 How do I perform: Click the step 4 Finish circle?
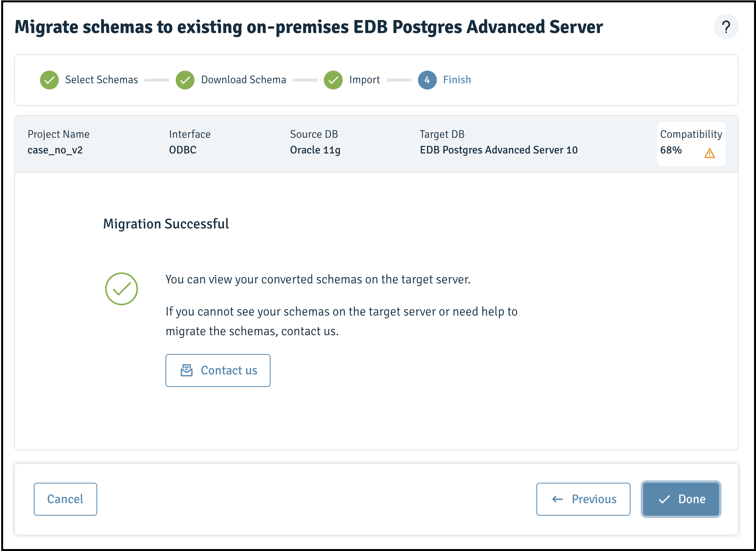(427, 80)
